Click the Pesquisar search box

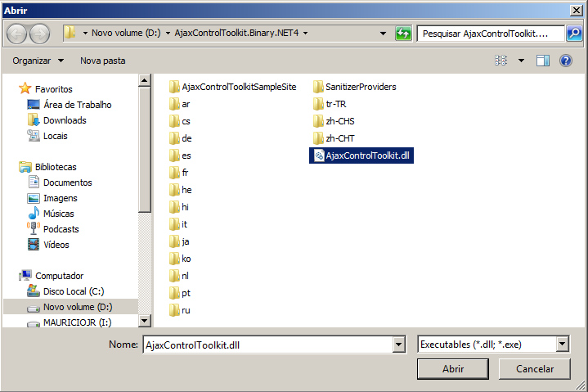coord(491,34)
